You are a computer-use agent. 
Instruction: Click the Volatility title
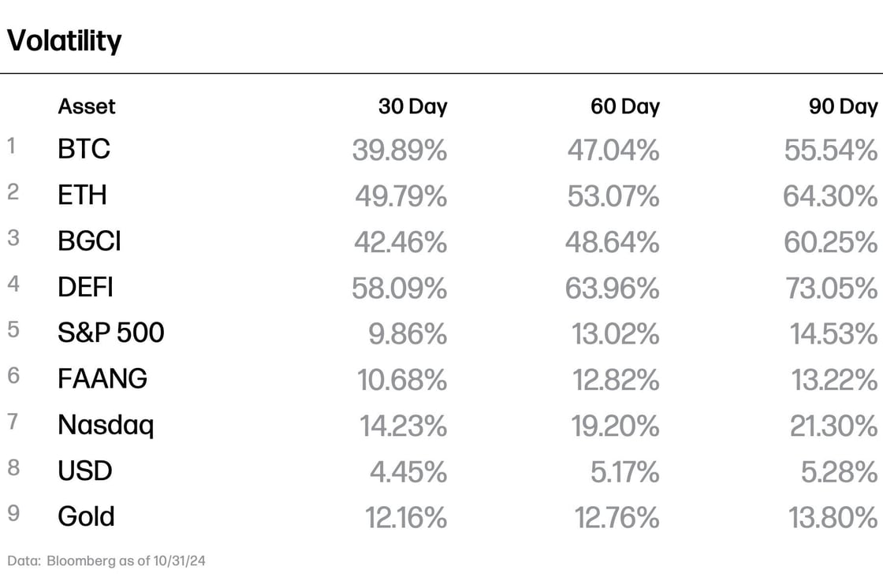64,41
